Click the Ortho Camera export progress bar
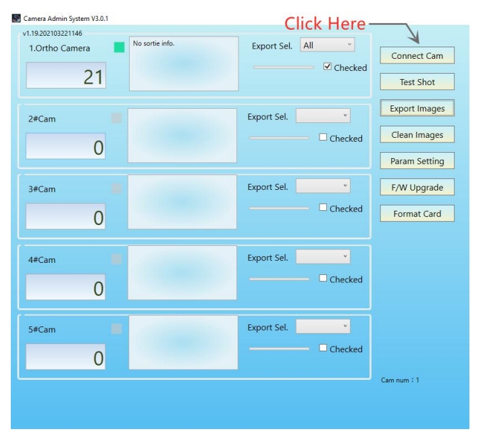Viewport: 489px width, 448px height. coord(283,67)
